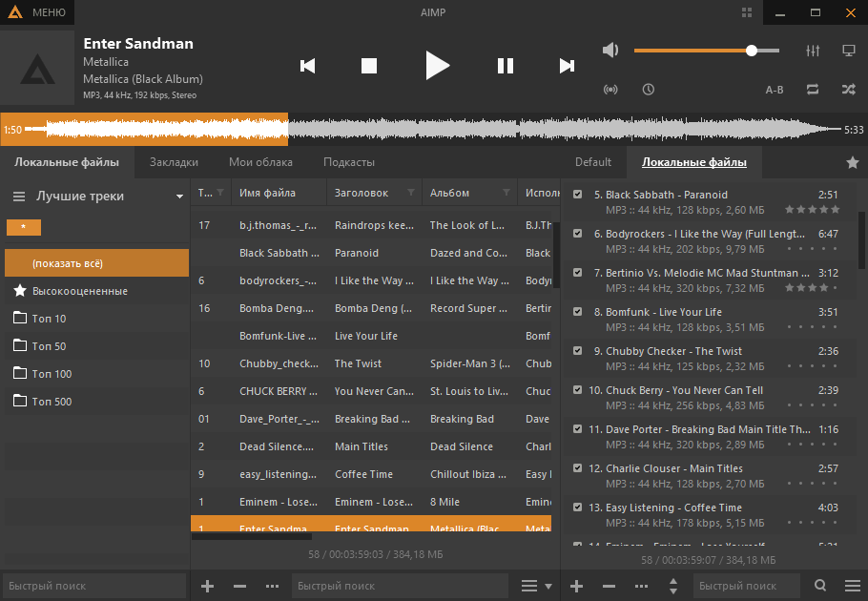This screenshot has width=868, height=601.
Task: Click the volume slider handle
Action: (x=752, y=51)
